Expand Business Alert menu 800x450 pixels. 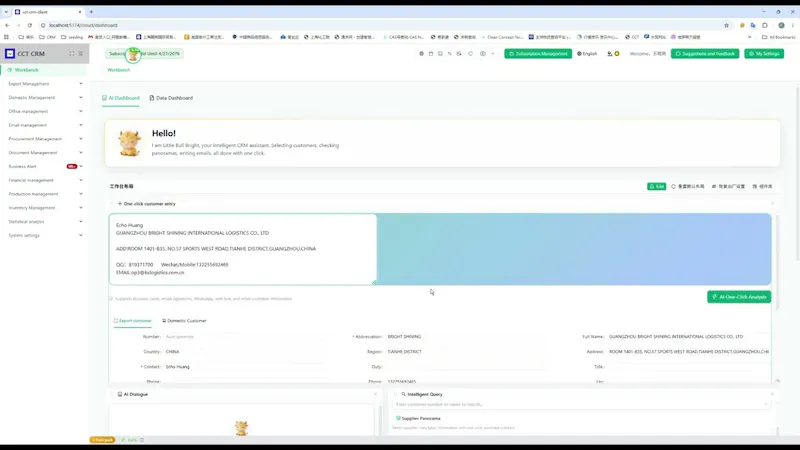pyautogui.click(x=44, y=166)
